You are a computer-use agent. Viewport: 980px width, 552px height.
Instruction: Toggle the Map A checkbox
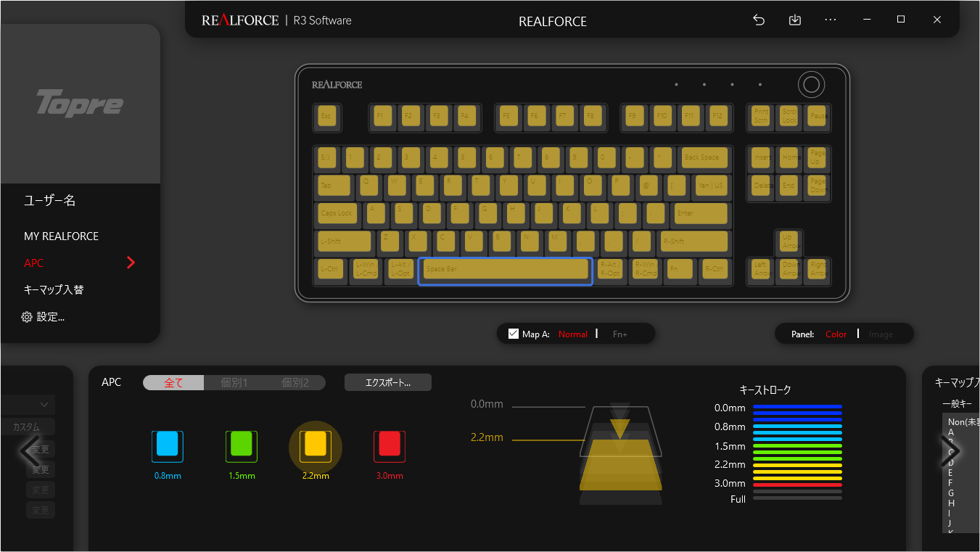(514, 334)
